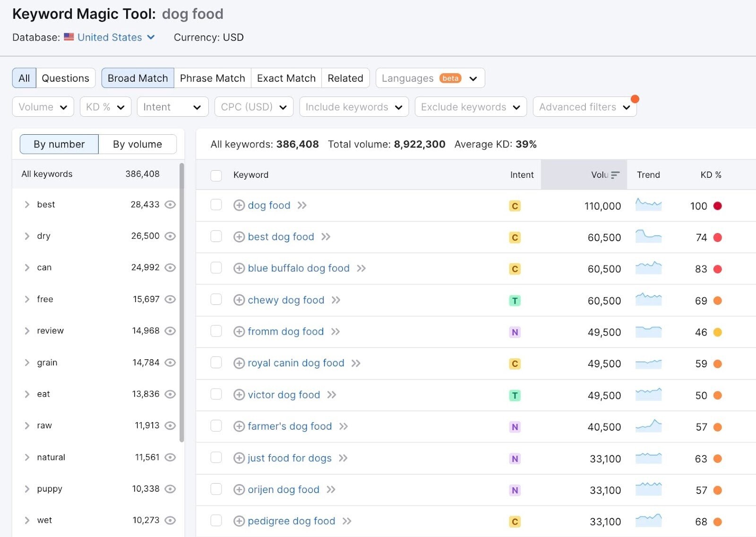
Task: Click plus icon beside victor dog food
Action: pos(239,395)
